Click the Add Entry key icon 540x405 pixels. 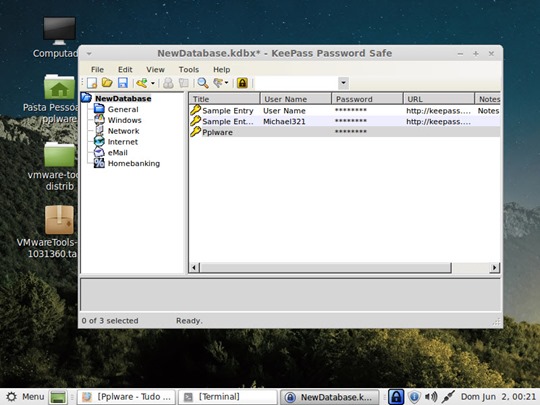[142, 83]
